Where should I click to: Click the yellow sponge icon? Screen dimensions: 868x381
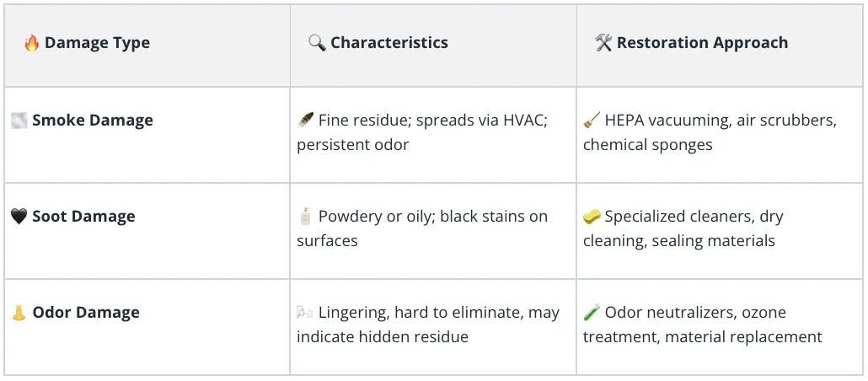592,216
